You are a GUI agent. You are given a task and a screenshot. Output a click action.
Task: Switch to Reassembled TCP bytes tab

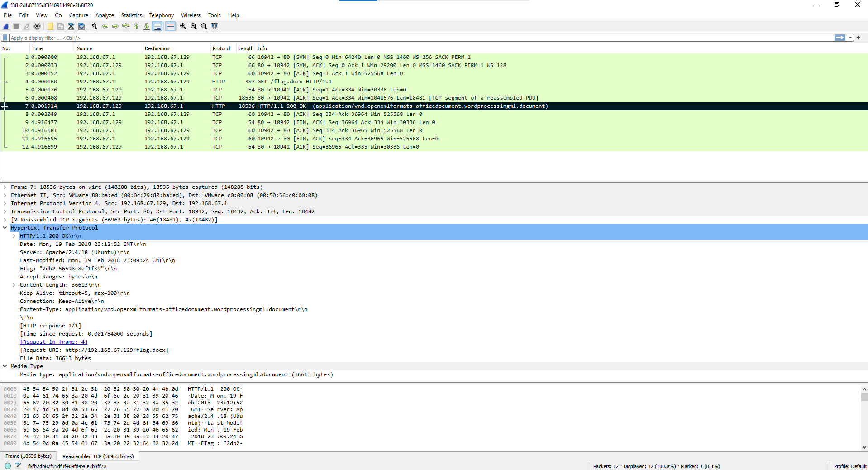pyautogui.click(x=98, y=456)
